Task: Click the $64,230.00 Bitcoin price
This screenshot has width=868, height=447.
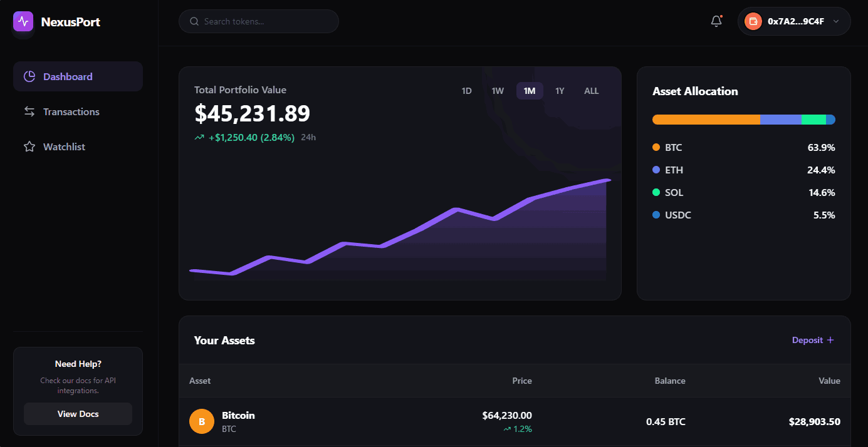Action: point(507,415)
